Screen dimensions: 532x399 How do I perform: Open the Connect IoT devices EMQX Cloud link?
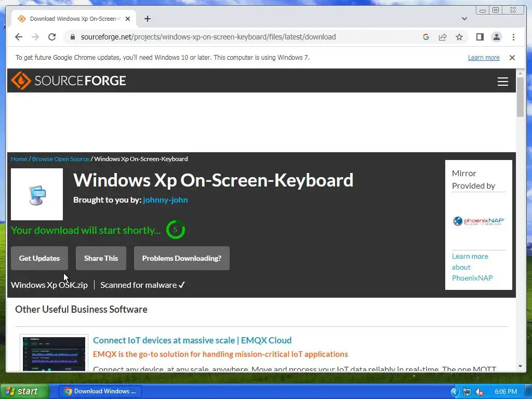pyautogui.click(x=192, y=340)
